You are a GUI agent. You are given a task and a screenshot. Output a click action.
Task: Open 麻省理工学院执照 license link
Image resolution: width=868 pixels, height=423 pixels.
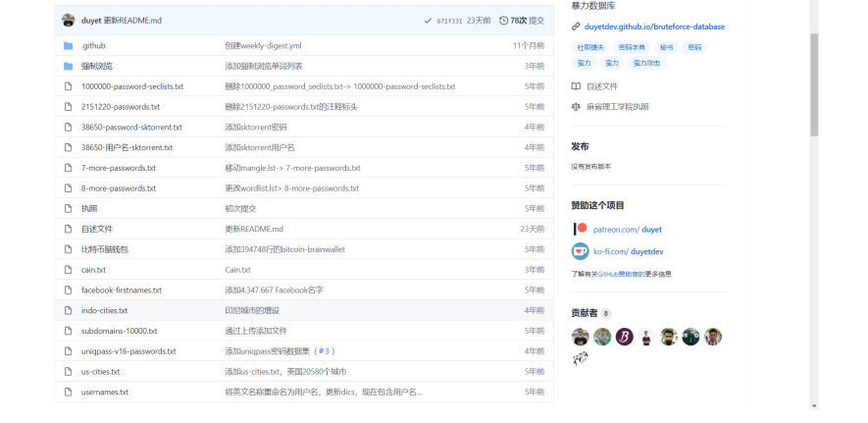[x=618, y=107]
